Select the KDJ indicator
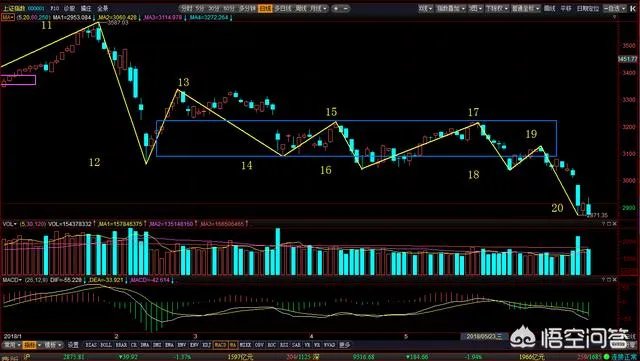 click(206, 345)
